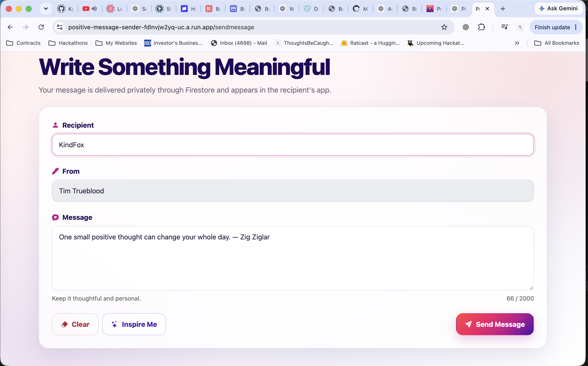Screen dimensions: 588x366
Task: Open the Chrome three-dot menu
Action: click(x=576, y=27)
